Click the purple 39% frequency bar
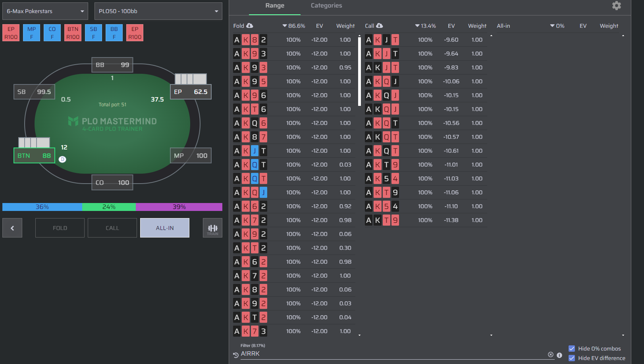 point(179,207)
